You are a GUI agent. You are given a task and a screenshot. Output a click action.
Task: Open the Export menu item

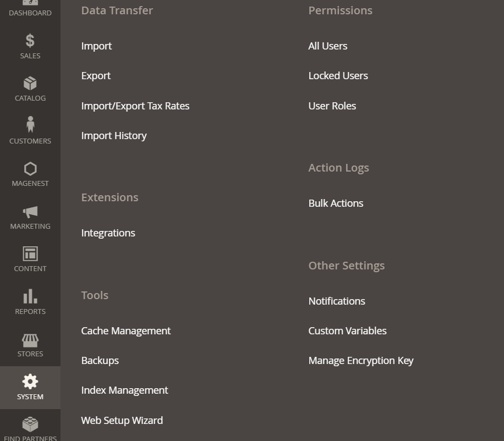pyautogui.click(x=96, y=76)
